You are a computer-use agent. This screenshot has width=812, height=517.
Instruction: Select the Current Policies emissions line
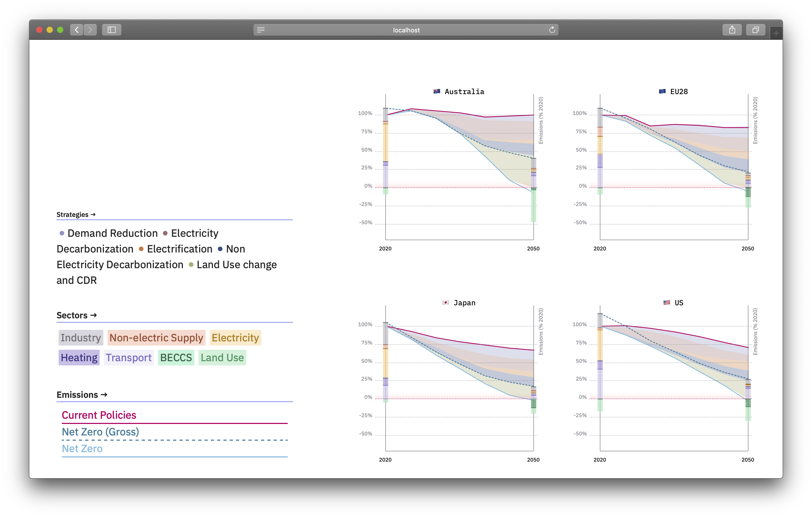[x=99, y=415]
